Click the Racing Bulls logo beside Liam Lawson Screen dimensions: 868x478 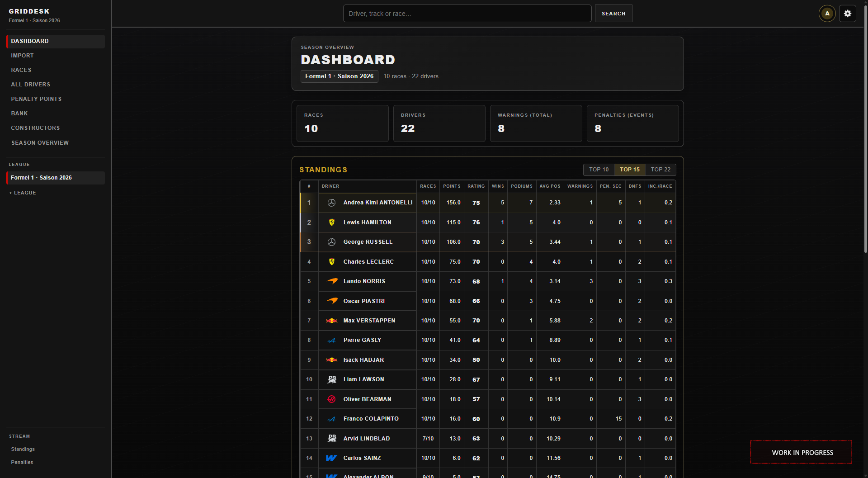[332, 379]
